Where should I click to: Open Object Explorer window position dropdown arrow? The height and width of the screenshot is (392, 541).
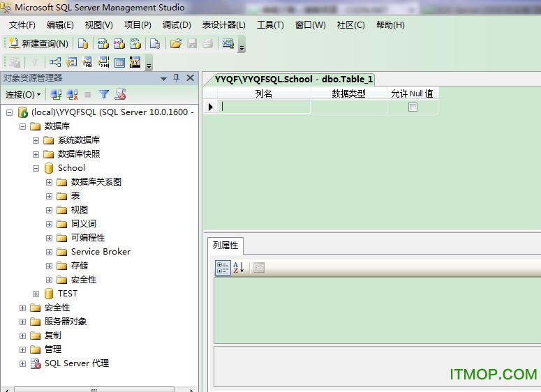coord(163,79)
